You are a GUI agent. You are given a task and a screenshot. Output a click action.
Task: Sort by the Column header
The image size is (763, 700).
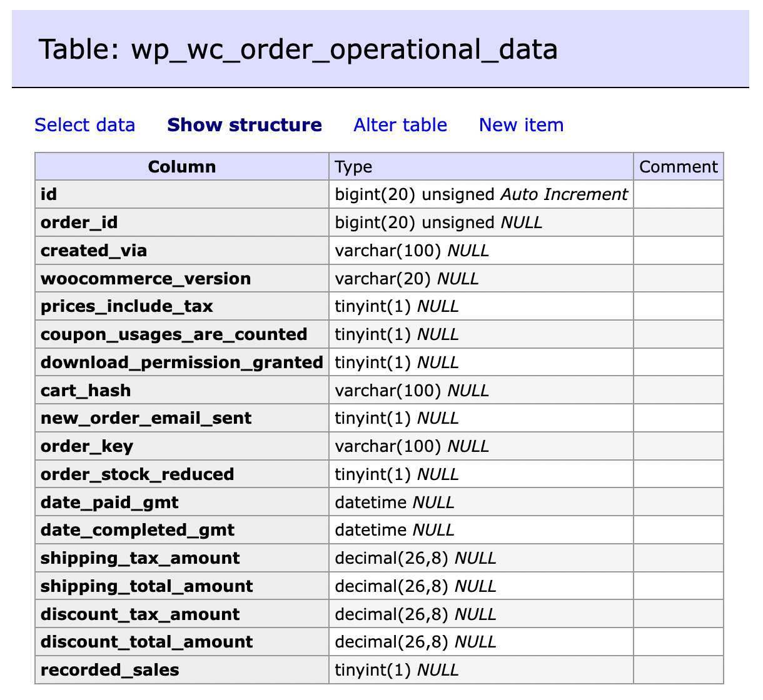point(181,166)
